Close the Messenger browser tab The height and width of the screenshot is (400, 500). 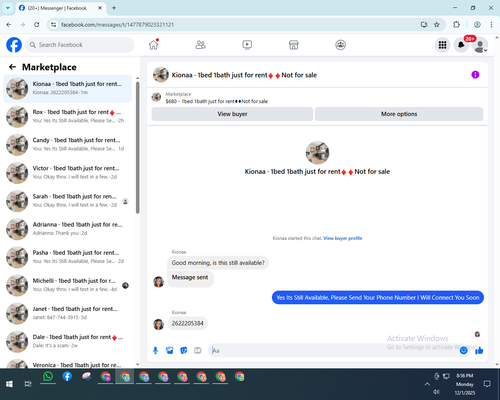click(100, 8)
